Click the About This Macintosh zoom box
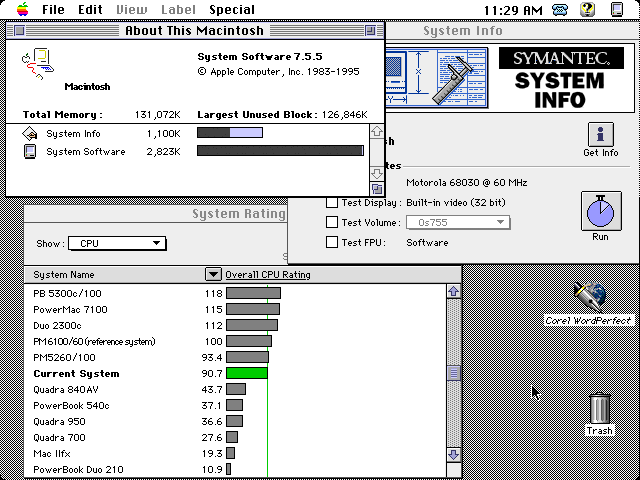The height and width of the screenshot is (480, 640). pos(370,31)
